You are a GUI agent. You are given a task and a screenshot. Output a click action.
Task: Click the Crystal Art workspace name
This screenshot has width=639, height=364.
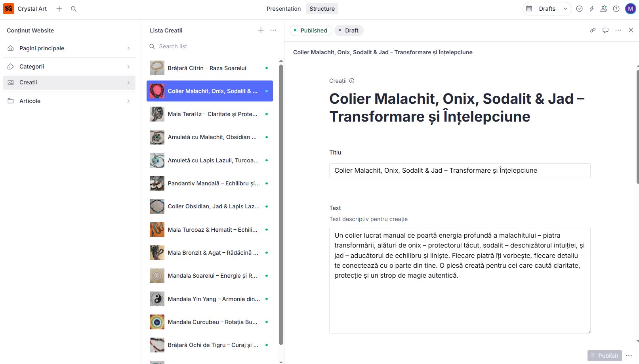pyautogui.click(x=32, y=9)
